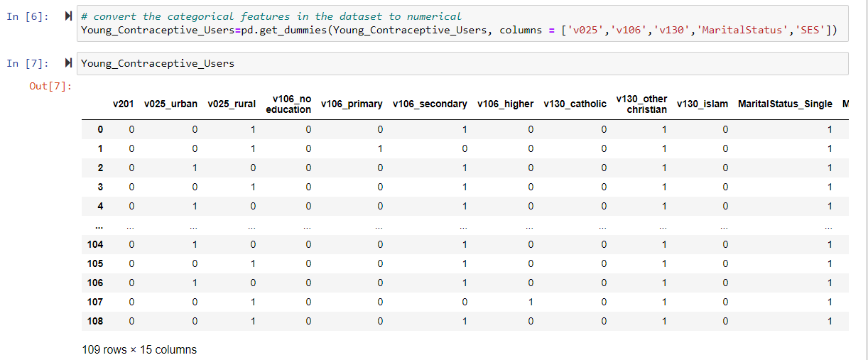Click row index 105

[95, 263]
